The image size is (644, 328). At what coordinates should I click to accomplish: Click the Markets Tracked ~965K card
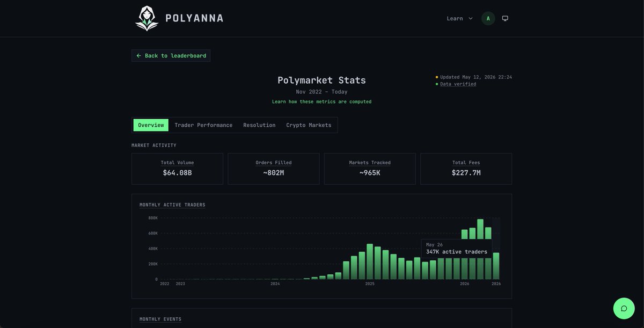point(370,169)
